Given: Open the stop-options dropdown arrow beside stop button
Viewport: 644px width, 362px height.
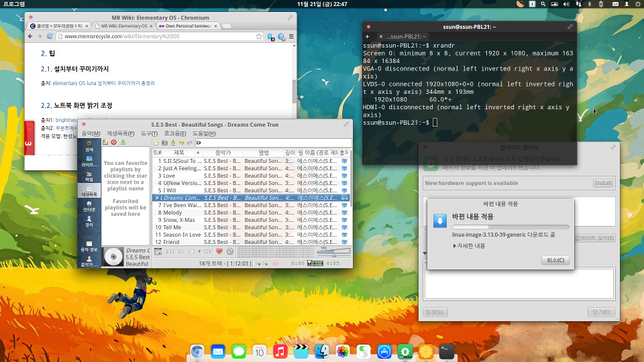Looking at the screenshot, I should [x=200, y=251].
